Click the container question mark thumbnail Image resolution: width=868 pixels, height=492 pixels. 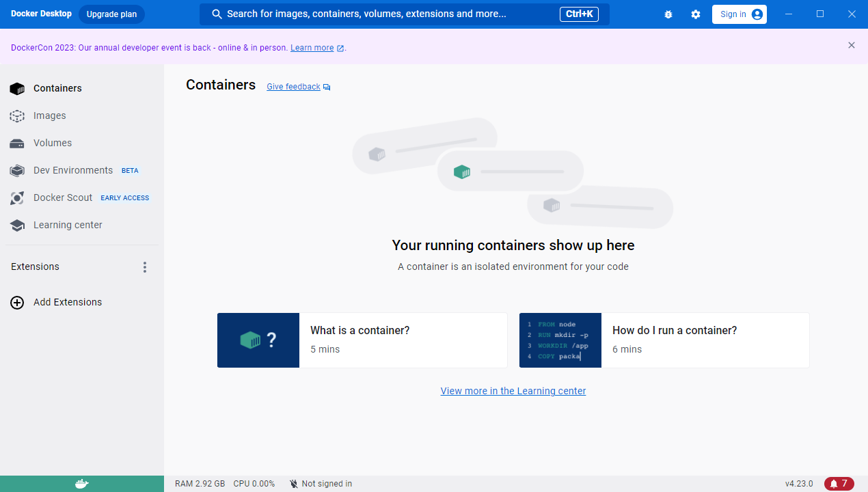258,340
